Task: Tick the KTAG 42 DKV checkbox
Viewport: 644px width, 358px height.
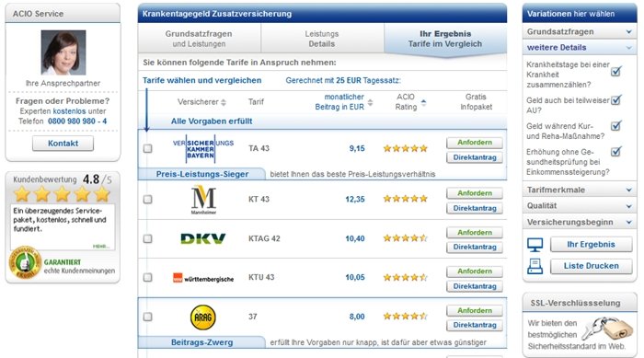Action: (x=147, y=238)
